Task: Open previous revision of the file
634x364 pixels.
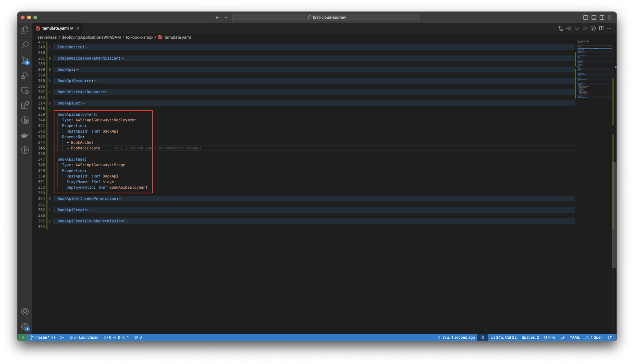Action: click(x=569, y=28)
